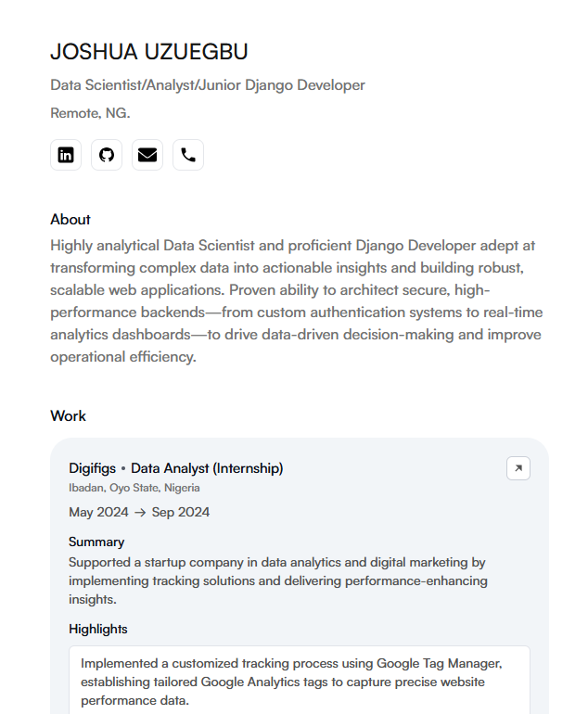Screen dimensions: 588x714
Task: Click the May 2024 start date
Action: [98, 512]
